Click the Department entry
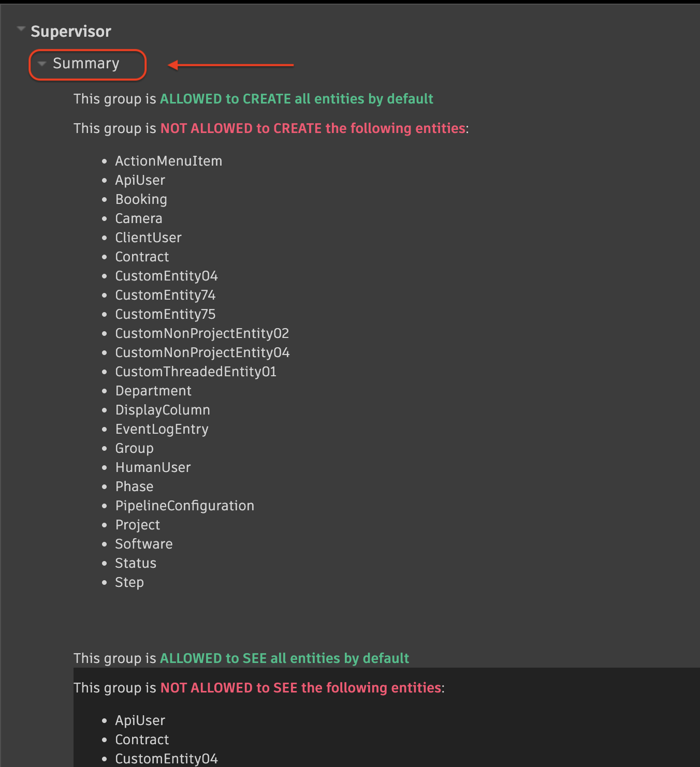The height and width of the screenshot is (767, 700). [x=153, y=391]
